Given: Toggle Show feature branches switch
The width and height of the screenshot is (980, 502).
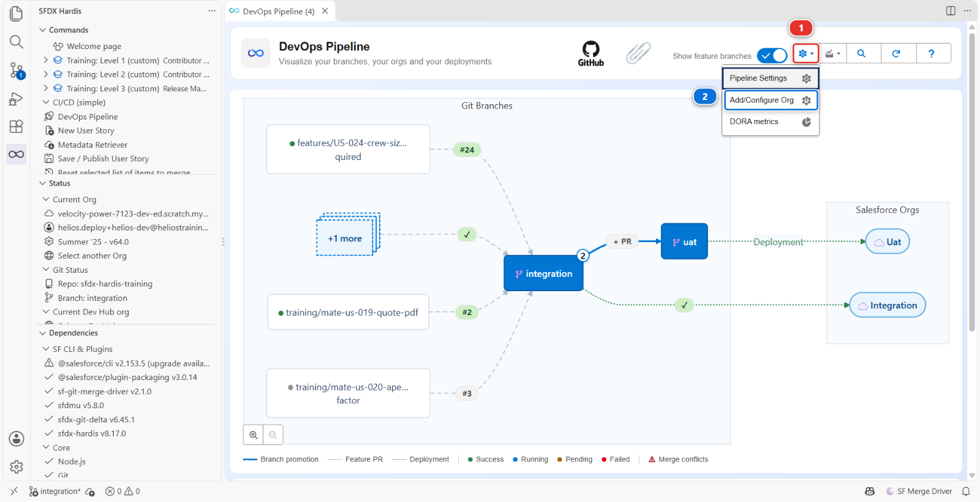Looking at the screenshot, I should click(772, 56).
